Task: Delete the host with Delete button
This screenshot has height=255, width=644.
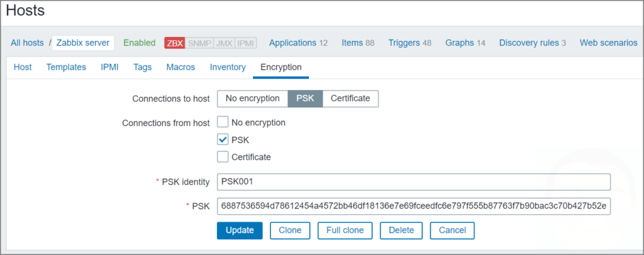Action: 401,230
